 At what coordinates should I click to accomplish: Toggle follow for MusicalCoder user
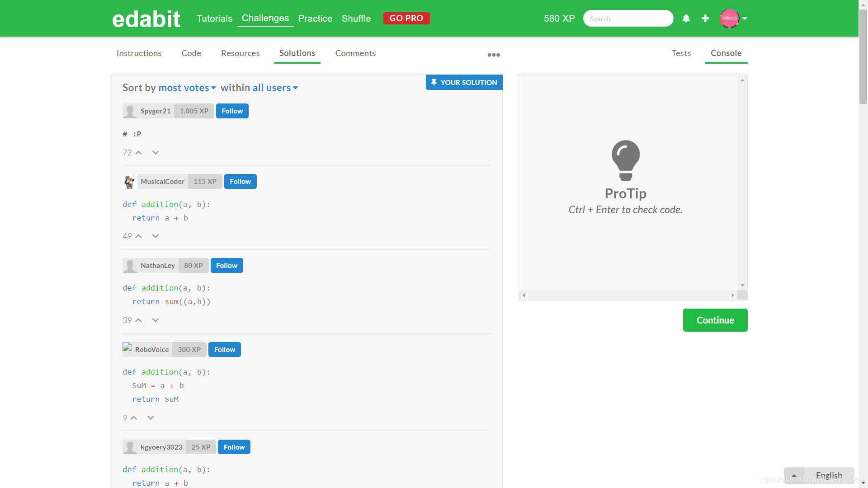(240, 181)
